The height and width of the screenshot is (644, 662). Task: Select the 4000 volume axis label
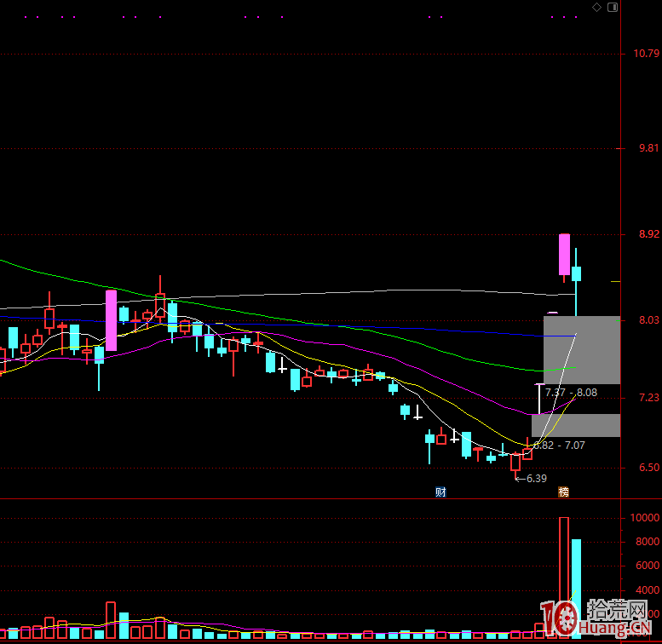tap(648, 590)
